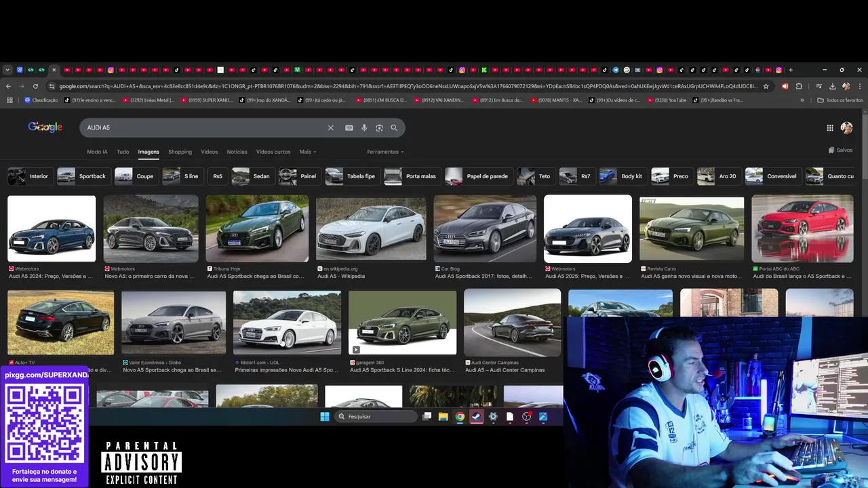Switch to the Tudo results tab
Image resolution: width=868 pixels, height=488 pixels.
tap(123, 152)
